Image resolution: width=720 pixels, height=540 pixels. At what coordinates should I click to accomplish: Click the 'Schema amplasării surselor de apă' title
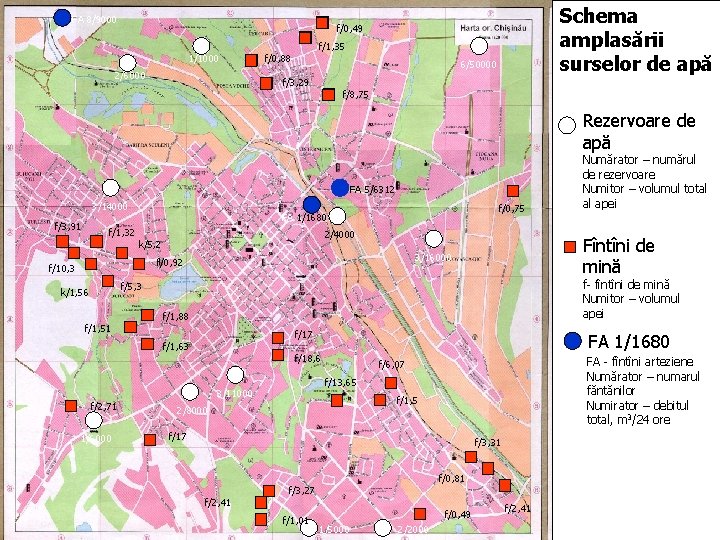tap(635, 40)
